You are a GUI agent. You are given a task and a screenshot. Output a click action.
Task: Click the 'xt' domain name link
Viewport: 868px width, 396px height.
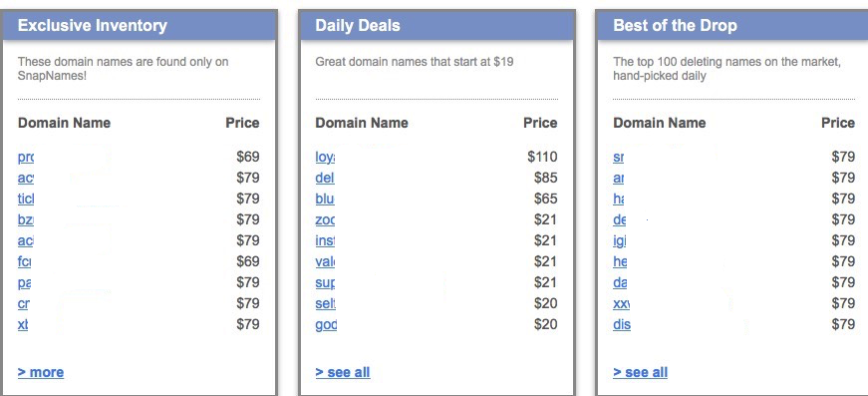(23, 324)
